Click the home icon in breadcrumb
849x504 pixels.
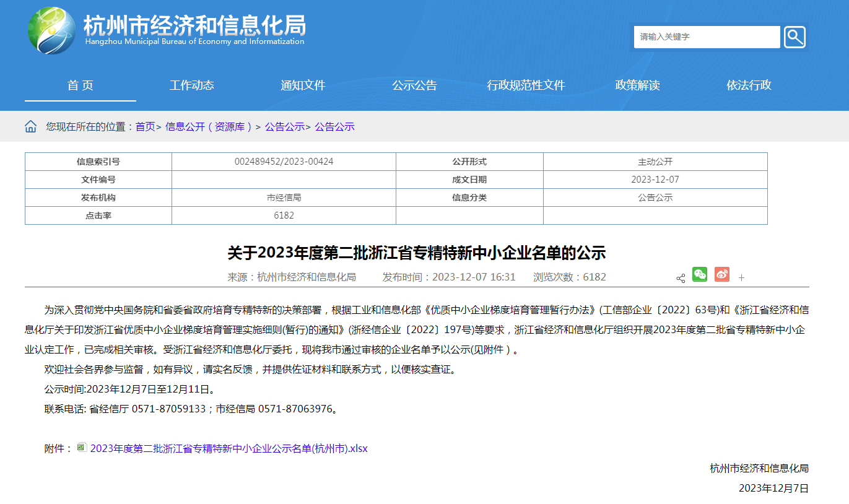pos(30,126)
